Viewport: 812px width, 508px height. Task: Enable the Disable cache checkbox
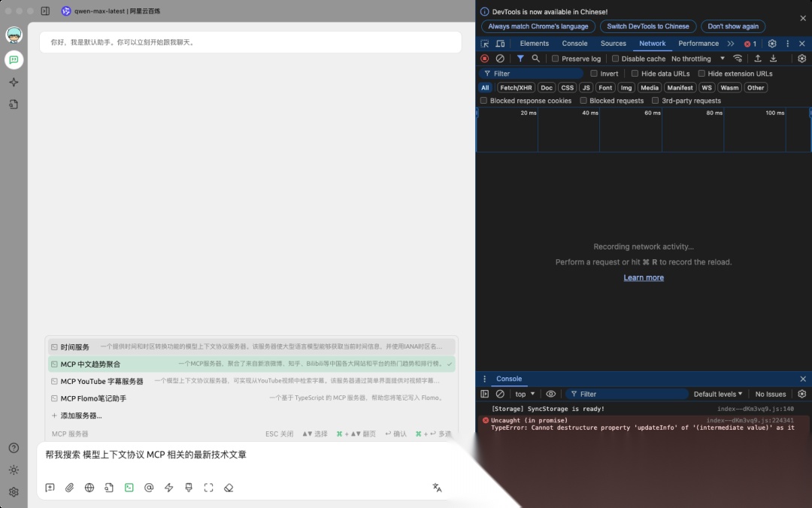(x=615, y=59)
